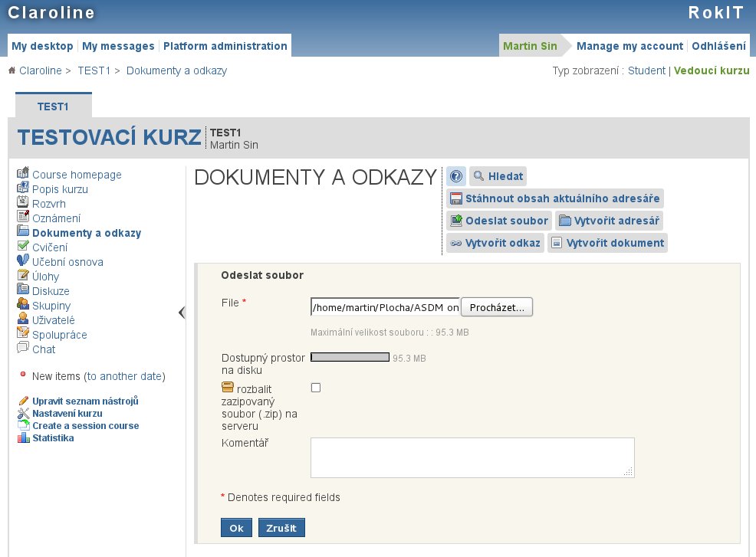Click the RokIT header text
756x557 pixels.
tap(716, 13)
